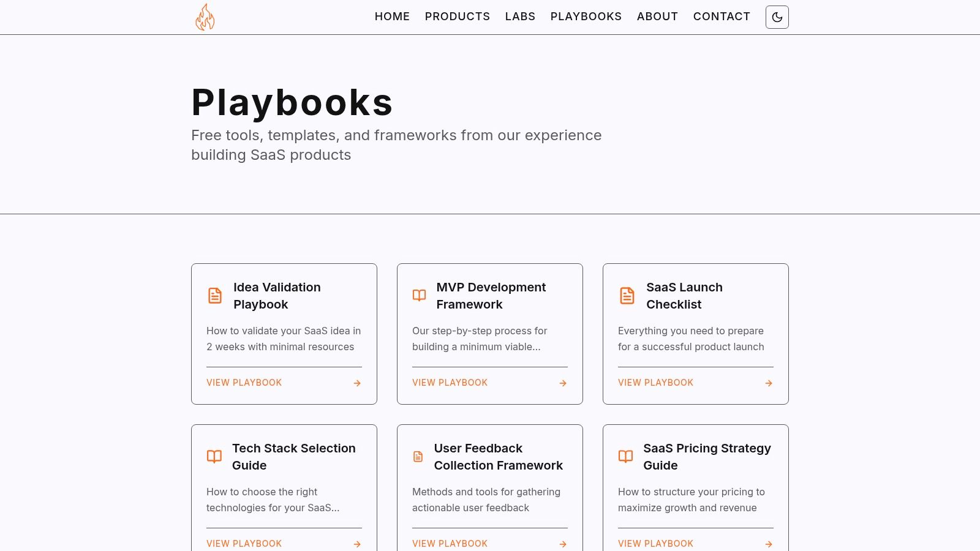Click book icon on SaaS Pricing Strategy card
This screenshot has width=980, height=551.
click(x=625, y=457)
